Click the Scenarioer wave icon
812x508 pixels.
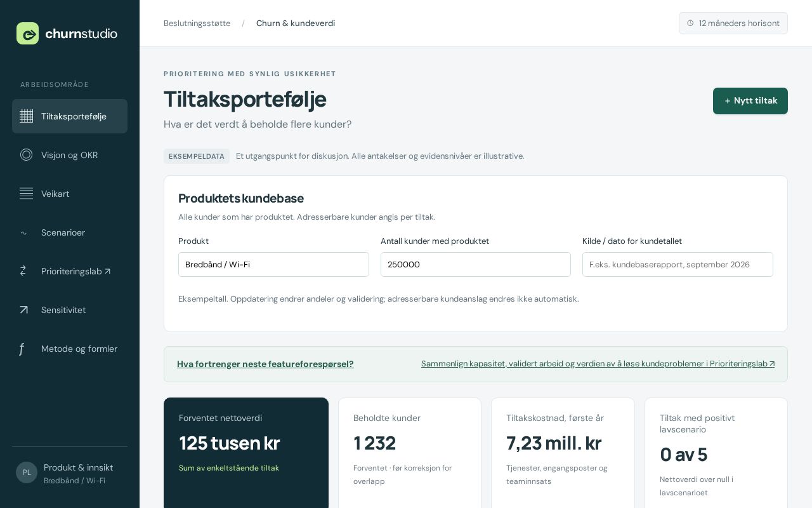tap(24, 232)
